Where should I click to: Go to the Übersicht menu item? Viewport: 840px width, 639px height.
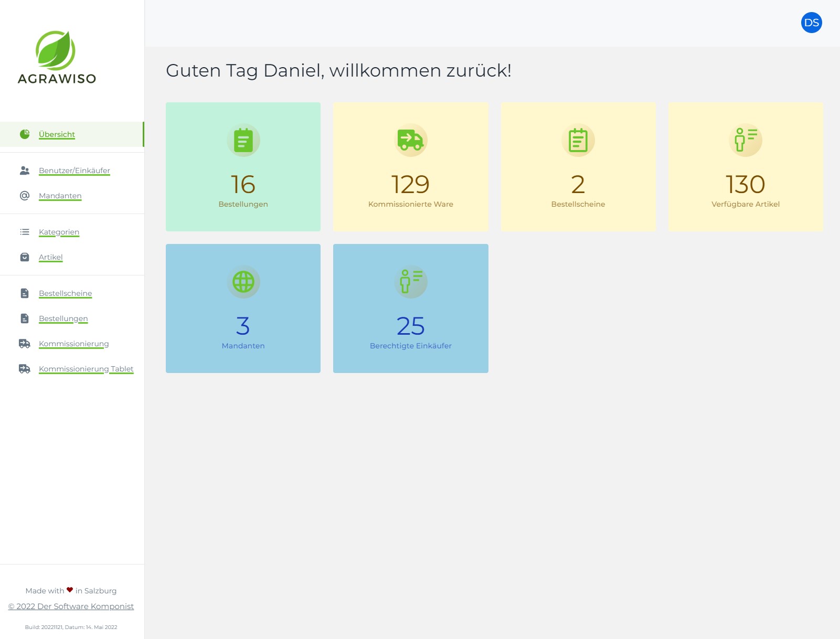pos(57,134)
